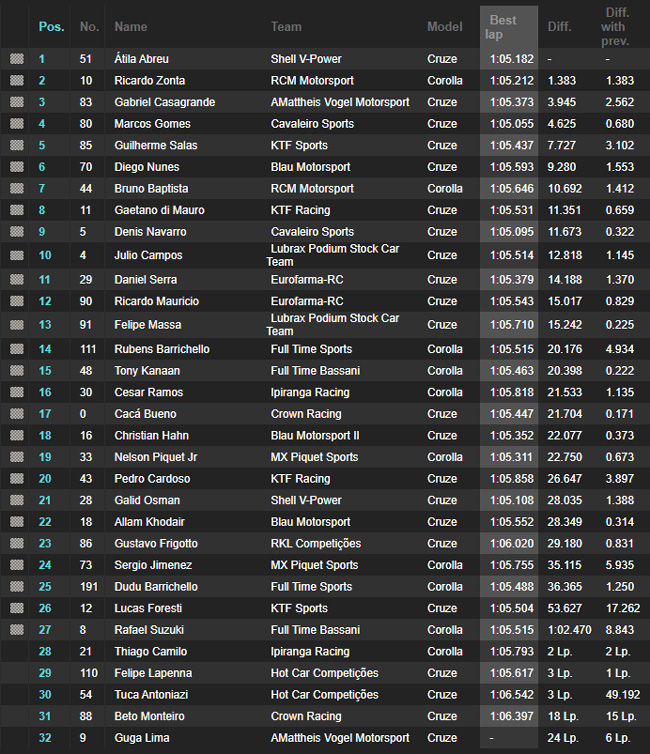Click the checkered flag icon in Marcos Gomes's row
The width and height of the screenshot is (650, 754).
(17, 124)
